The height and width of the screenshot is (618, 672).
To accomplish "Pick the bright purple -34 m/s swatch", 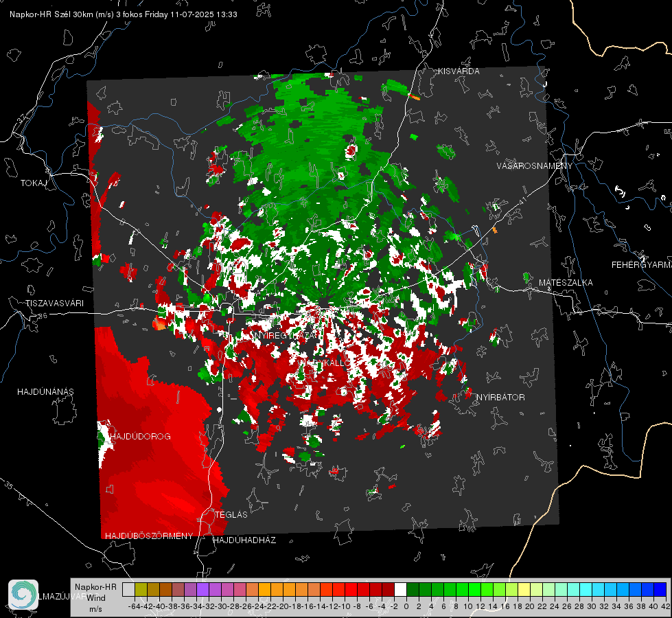I will coord(202,590).
